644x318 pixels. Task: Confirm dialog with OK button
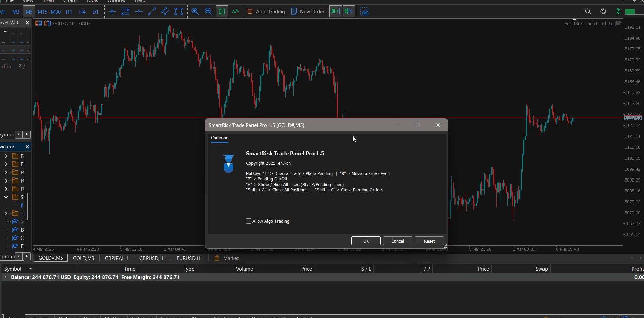(366, 241)
